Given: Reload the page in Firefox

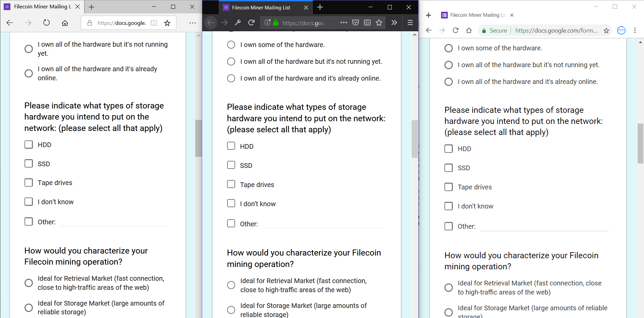Looking at the screenshot, I should tap(252, 22).
